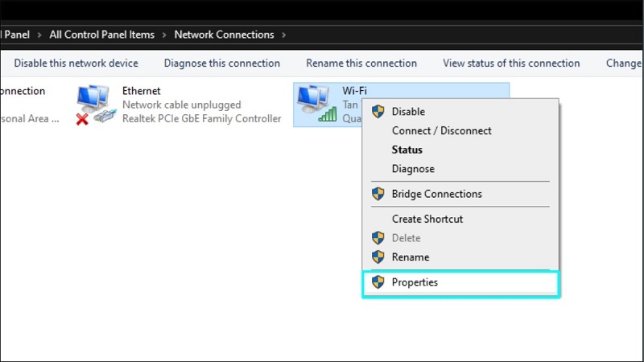644x362 pixels.
Task: Click the Network Connections breadcrumb
Action: pos(224,35)
